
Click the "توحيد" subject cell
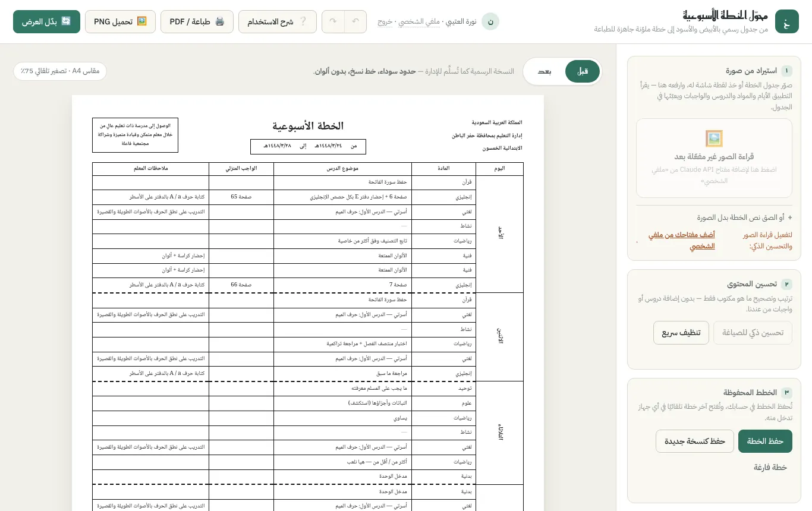444,389
